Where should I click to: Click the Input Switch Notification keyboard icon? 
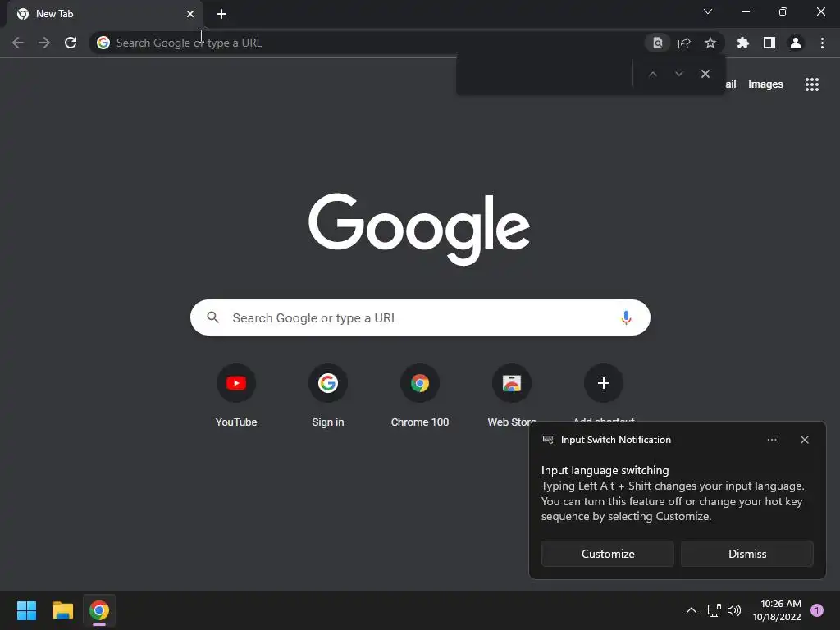(x=548, y=440)
